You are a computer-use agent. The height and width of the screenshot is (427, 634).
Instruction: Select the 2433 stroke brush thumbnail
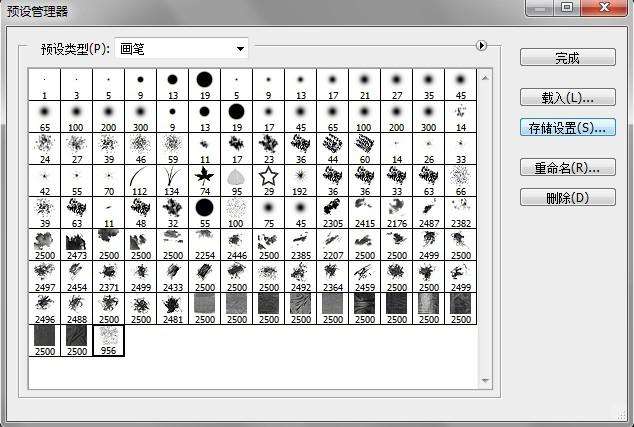click(173, 276)
